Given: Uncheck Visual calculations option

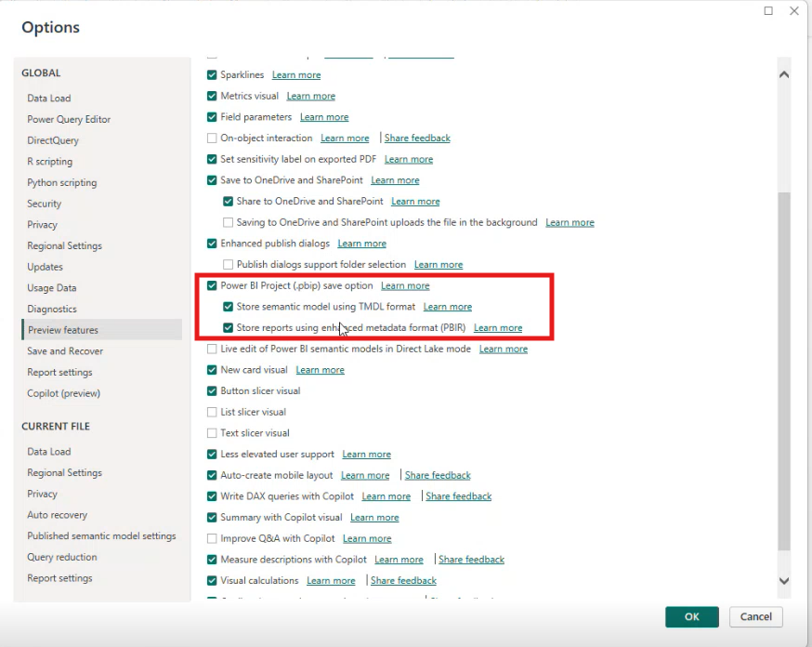Looking at the screenshot, I should coord(212,581).
